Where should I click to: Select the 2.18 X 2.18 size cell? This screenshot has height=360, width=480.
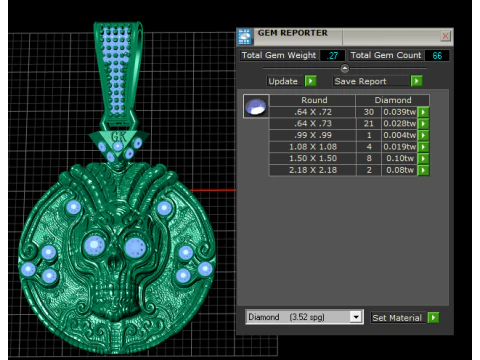tap(313, 170)
